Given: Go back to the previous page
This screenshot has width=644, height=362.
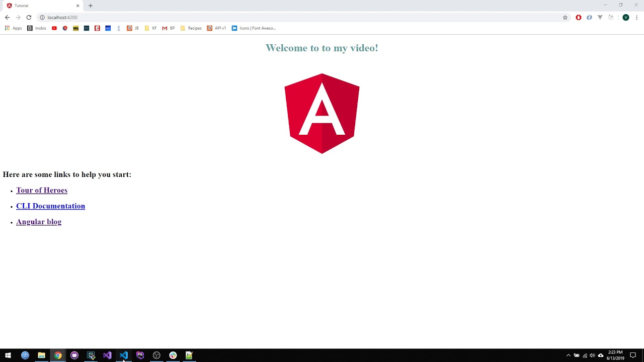Looking at the screenshot, I should [x=7, y=18].
